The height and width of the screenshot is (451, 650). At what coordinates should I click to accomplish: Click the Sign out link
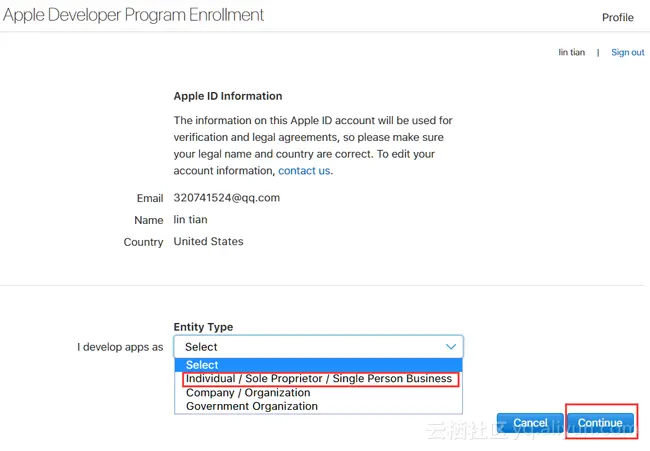point(628,52)
